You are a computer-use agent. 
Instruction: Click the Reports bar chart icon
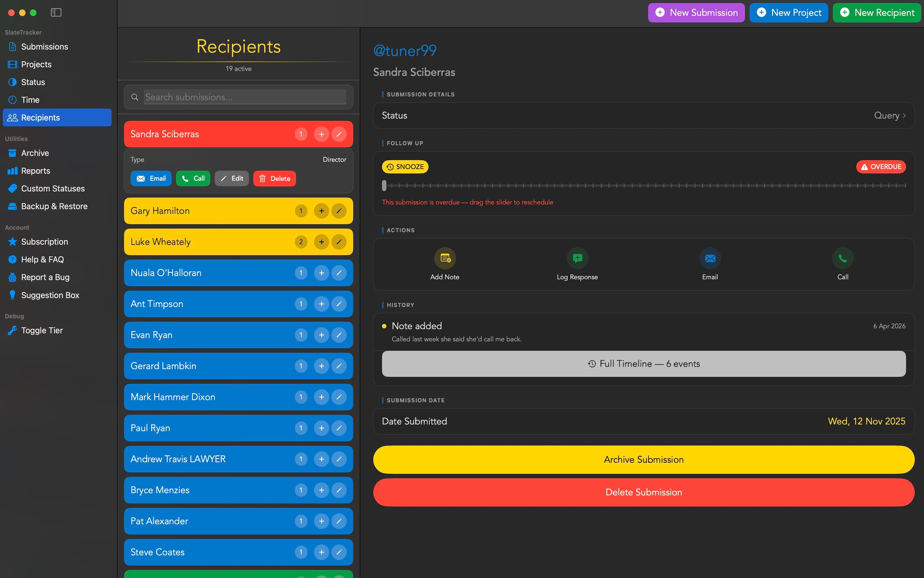[13, 171]
